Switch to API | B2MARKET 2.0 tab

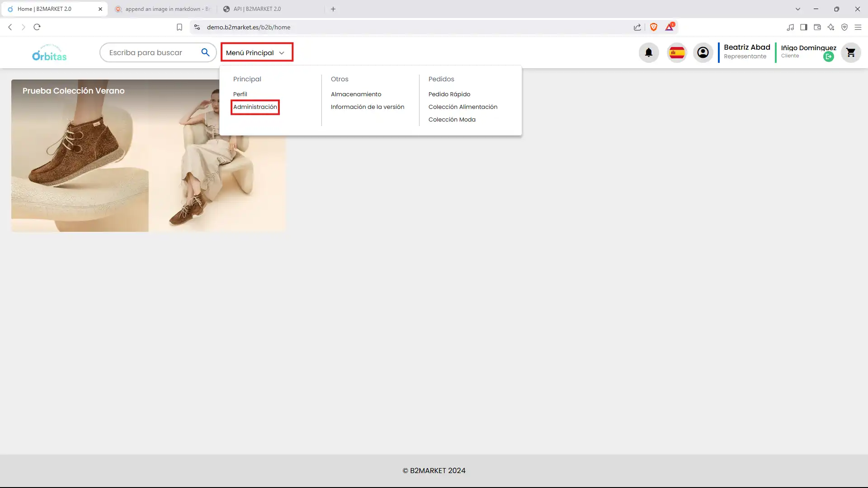point(257,9)
